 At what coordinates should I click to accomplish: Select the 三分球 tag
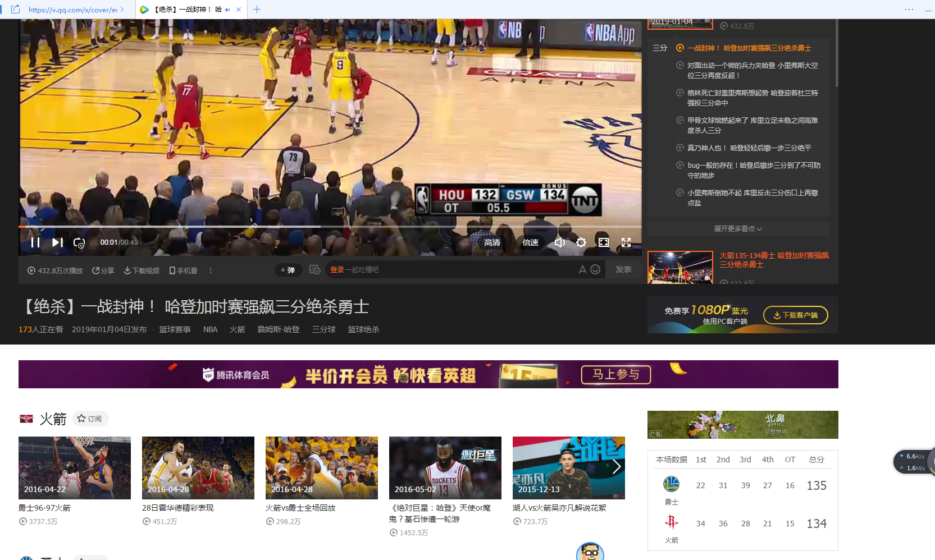324,329
